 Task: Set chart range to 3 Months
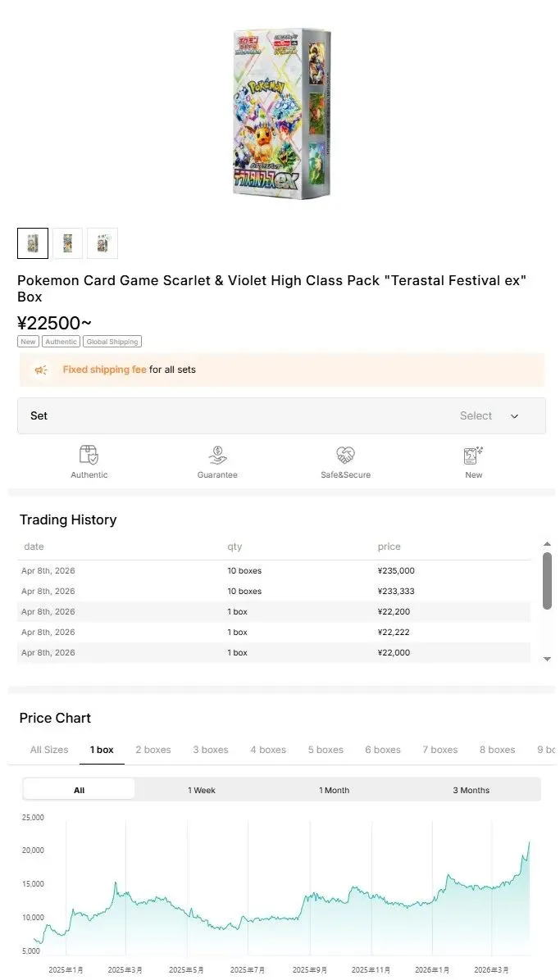(x=471, y=790)
